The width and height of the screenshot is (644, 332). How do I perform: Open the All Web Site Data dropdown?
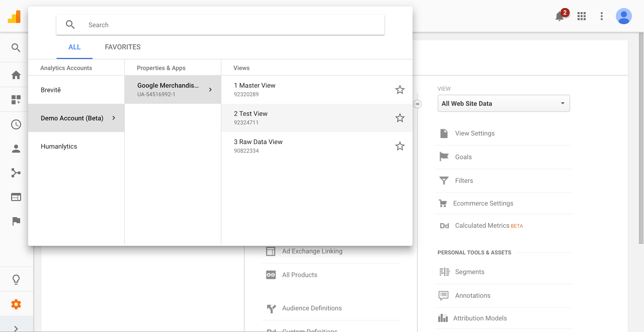coord(504,104)
